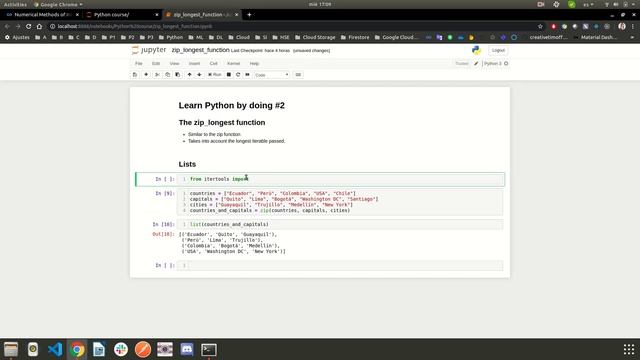Insert a new cell below with plus icon
This screenshot has width=640, height=360.
146,75
